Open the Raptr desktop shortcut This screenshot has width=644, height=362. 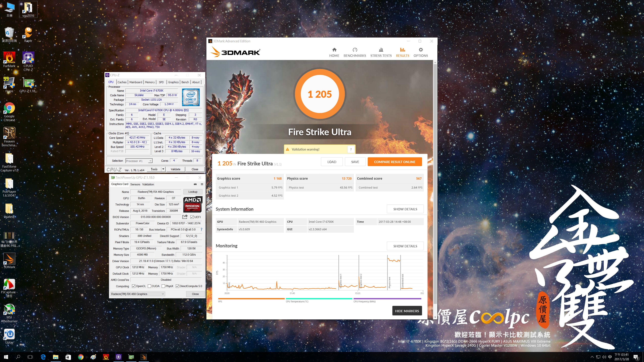(28, 35)
